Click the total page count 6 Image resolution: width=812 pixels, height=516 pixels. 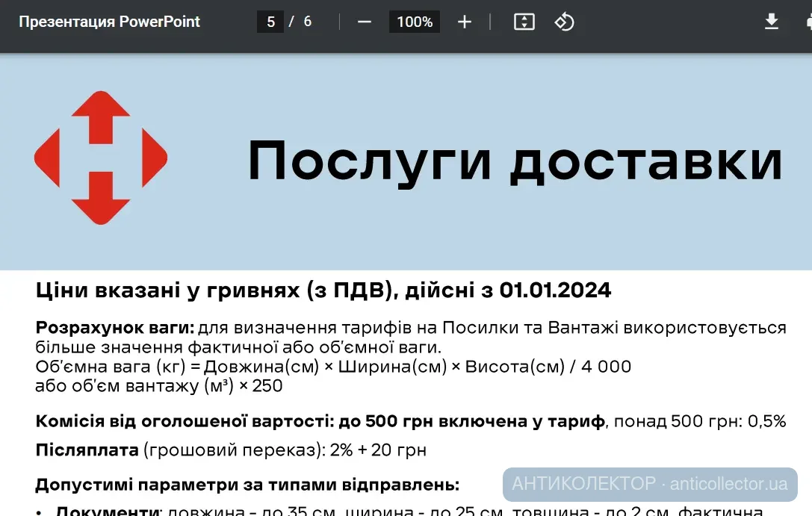pos(307,22)
